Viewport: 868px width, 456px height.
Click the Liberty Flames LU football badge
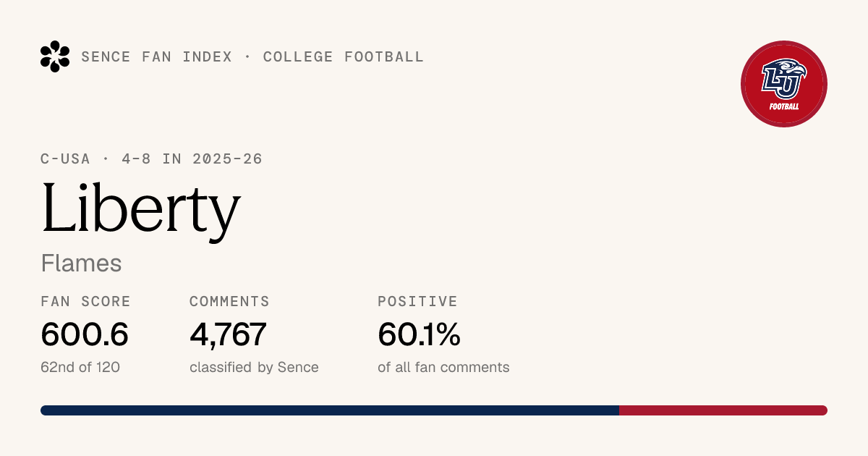pos(784,84)
